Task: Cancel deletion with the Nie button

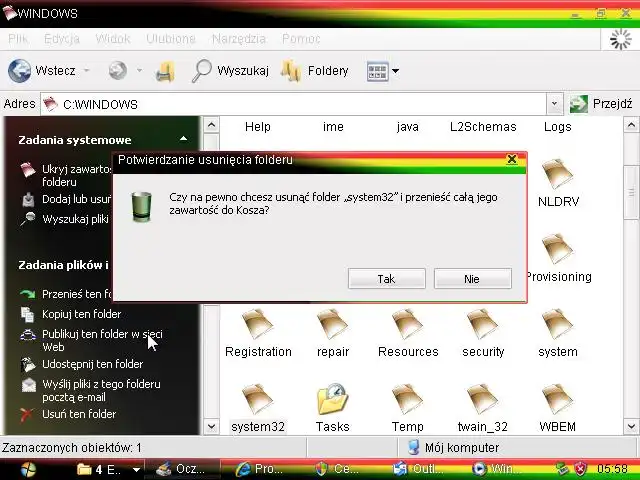Action: [473, 279]
